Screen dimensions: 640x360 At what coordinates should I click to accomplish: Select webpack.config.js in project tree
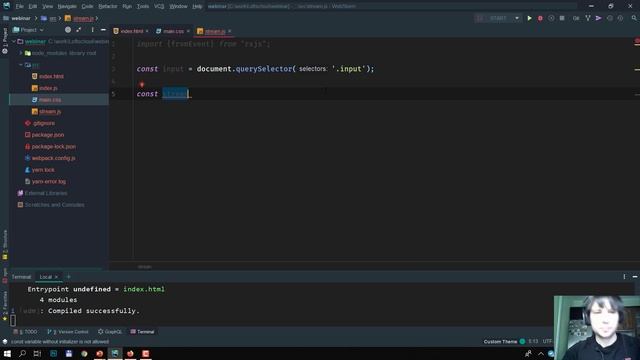[x=53, y=158]
